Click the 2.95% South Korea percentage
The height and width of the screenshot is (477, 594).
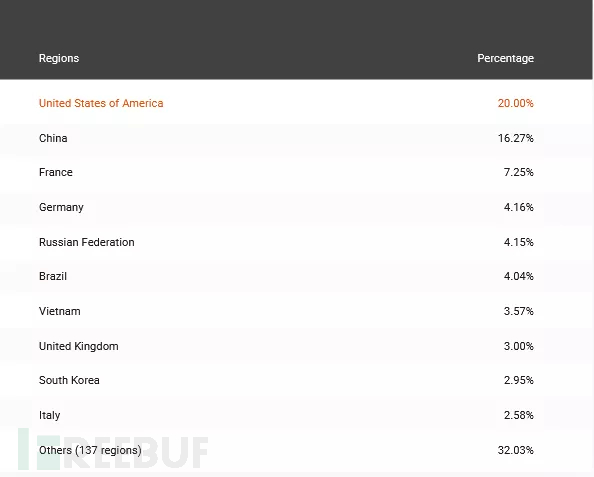pos(519,380)
